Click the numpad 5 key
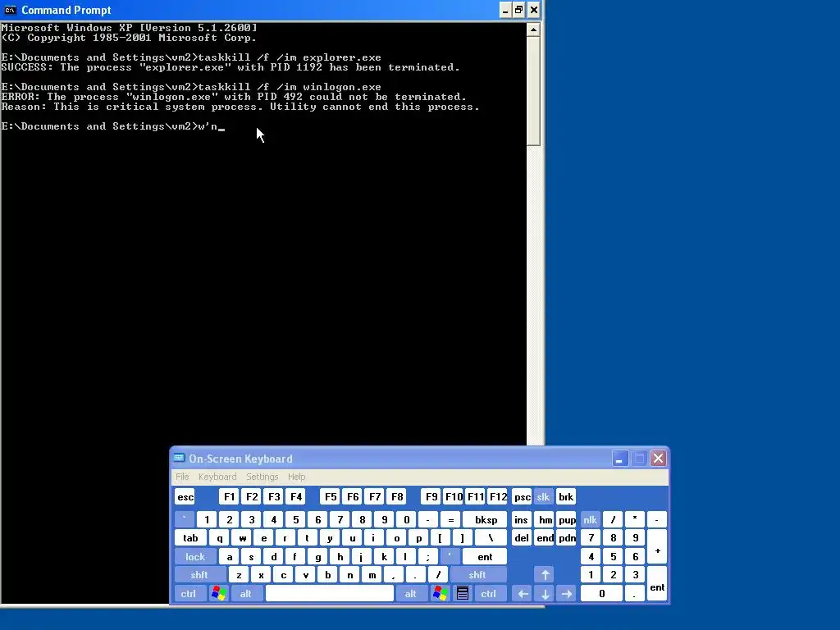Viewport: 840px width, 630px height. click(614, 557)
